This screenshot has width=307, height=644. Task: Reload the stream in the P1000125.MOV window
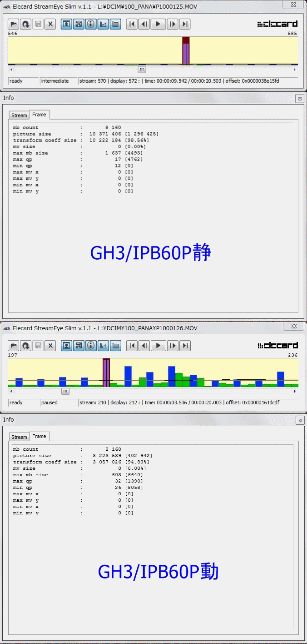26,24
